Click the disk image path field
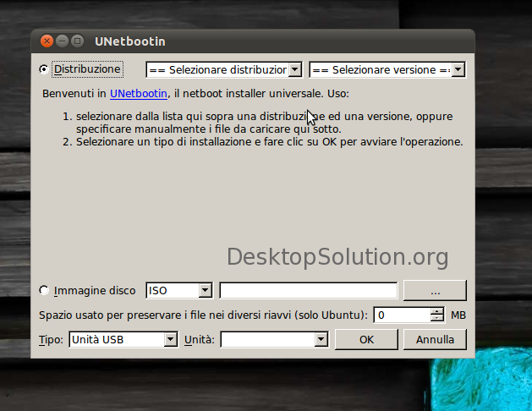Image resolution: width=532 pixels, height=411 pixels. point(309,291)
